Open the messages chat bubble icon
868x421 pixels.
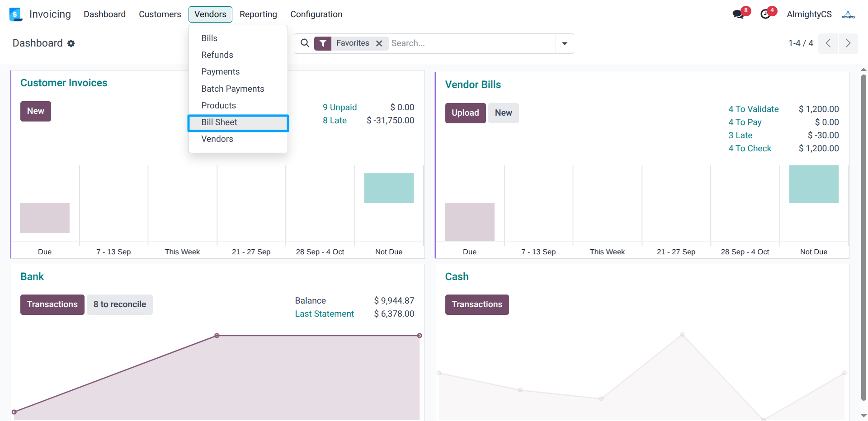pyautogui.click(x=738, y=14)
